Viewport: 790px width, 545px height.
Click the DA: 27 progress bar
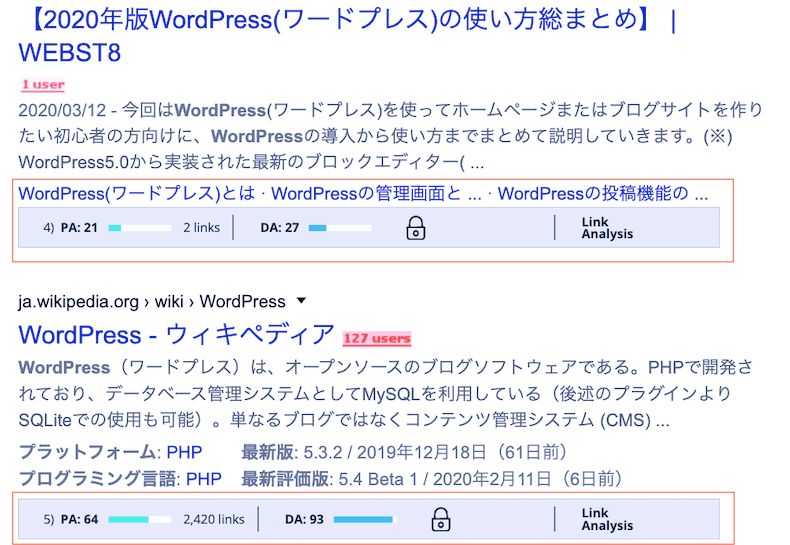click(x=340, y=228)
